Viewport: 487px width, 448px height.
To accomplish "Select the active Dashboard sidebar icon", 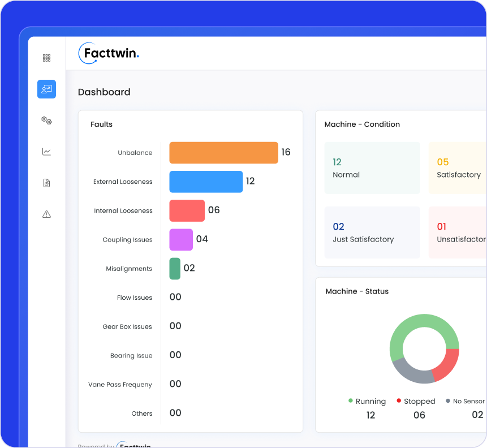I will pyautogui.click(x=46, y=89).
